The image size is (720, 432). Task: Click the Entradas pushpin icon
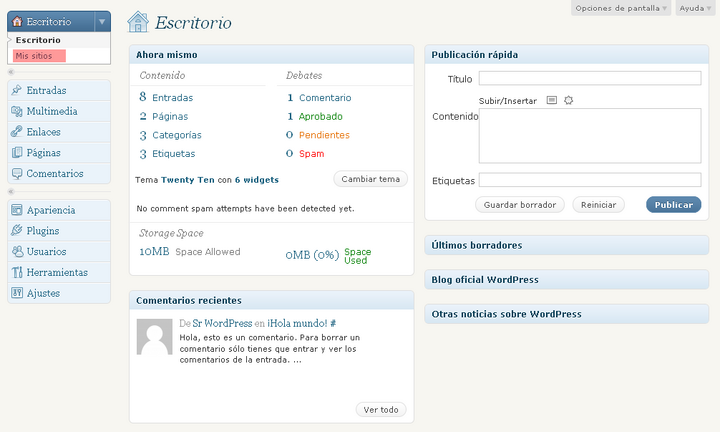point(17,90)
